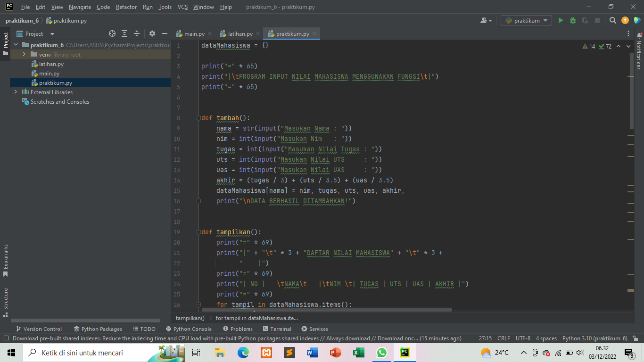The image size is (644, 362).
Task: Open WhatsApp from the taskbar
Action: [381, 352]
